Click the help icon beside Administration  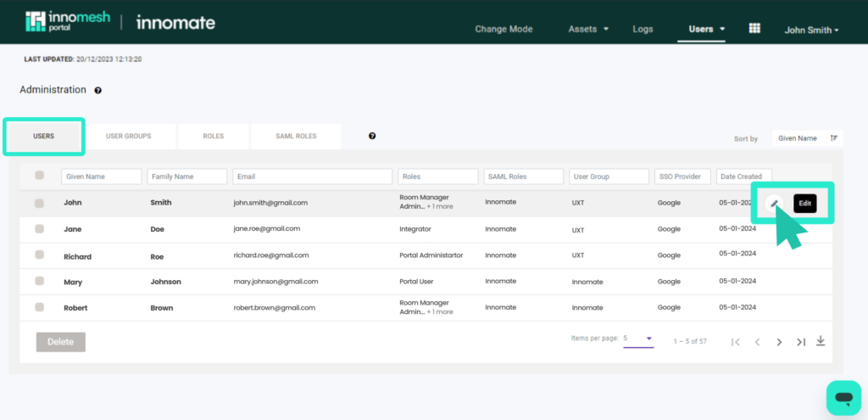(x=98, y=90)
